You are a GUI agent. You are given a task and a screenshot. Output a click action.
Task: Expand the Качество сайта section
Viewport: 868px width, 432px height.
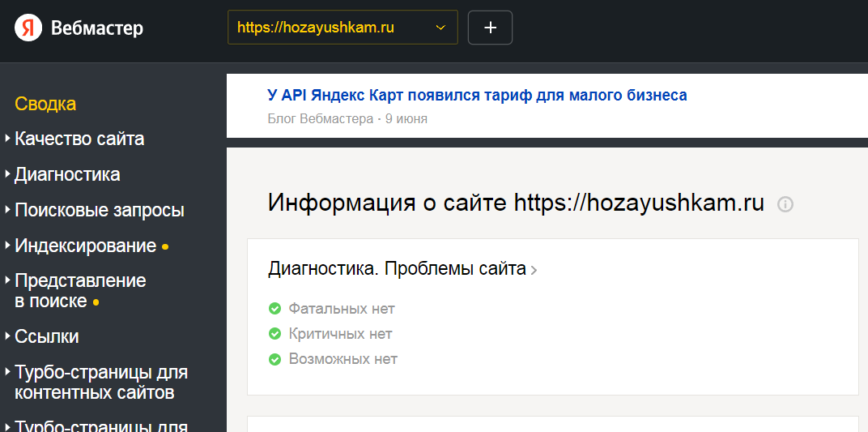point(79,139)
